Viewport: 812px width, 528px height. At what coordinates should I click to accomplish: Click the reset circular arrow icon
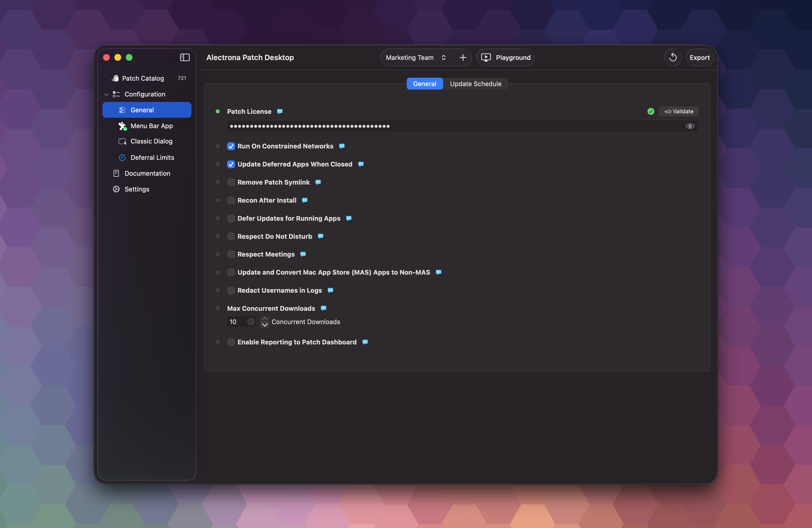point(672,57)
